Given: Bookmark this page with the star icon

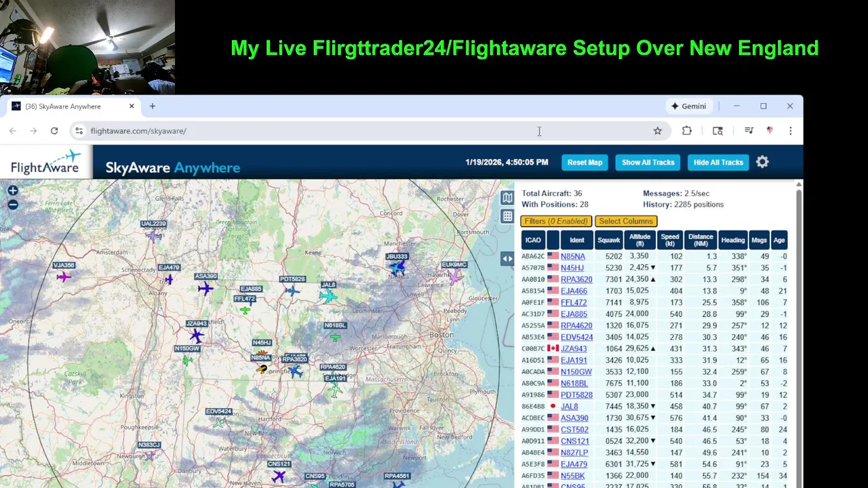Looking at the screenshot, I should click(x=657, y=131).
